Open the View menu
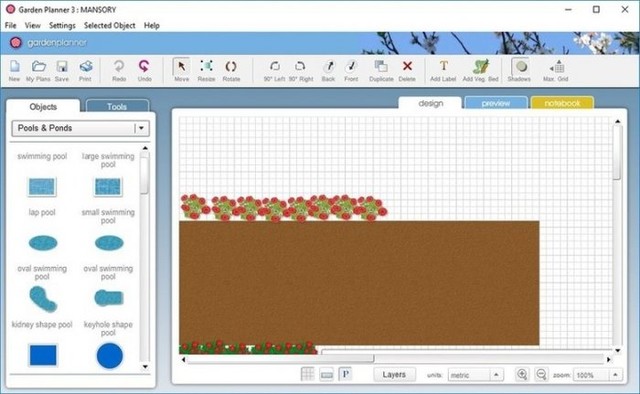640x394 pixels. coord(33,25)
